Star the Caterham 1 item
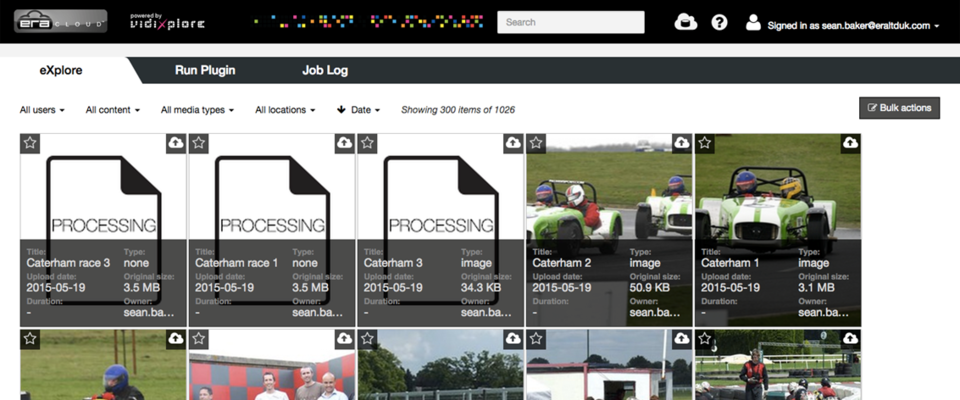Image resolution: width=960 pixels, height=400 pixels. point(705,143)
